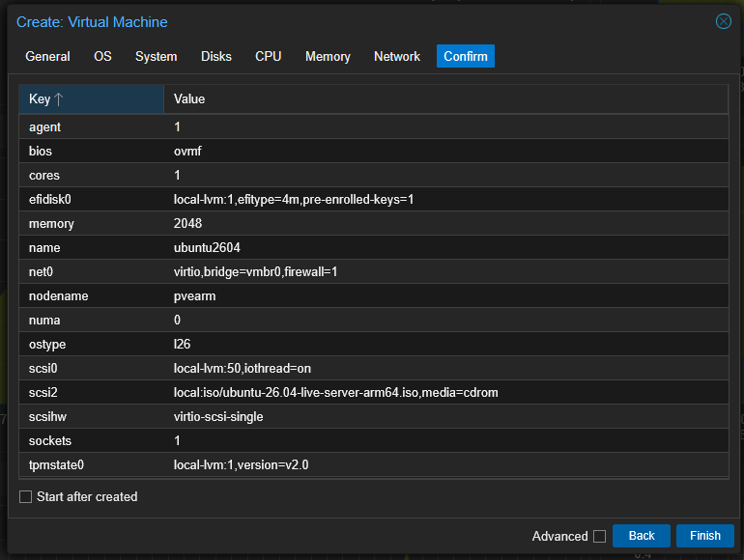The width and height of the screenshot is (744, 560).
Task: Click the Back button
Action: (x=642, y=536)
